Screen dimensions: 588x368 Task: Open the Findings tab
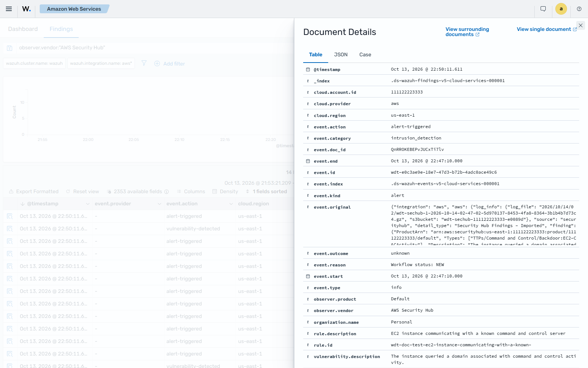click(x=61, y=29)
